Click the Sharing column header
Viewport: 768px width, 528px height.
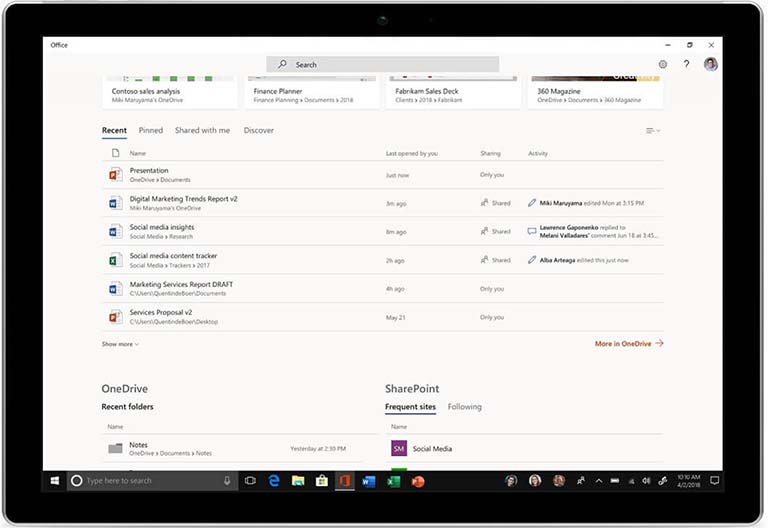pyautogui.click(x=490, y=153)
